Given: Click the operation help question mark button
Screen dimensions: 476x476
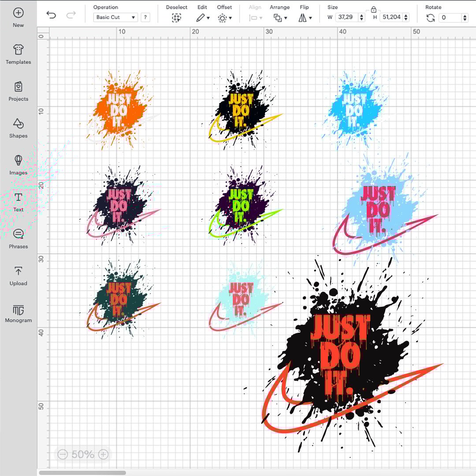Looking at the screenshot, I should (x=145, y=17).
